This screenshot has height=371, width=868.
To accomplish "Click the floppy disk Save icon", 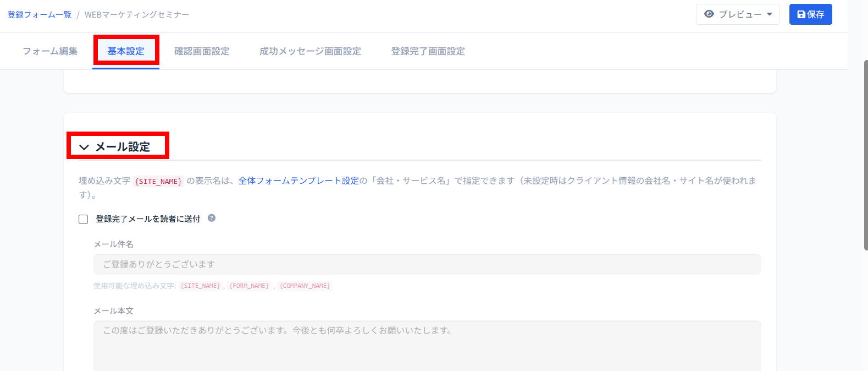I will click(801, 14).
